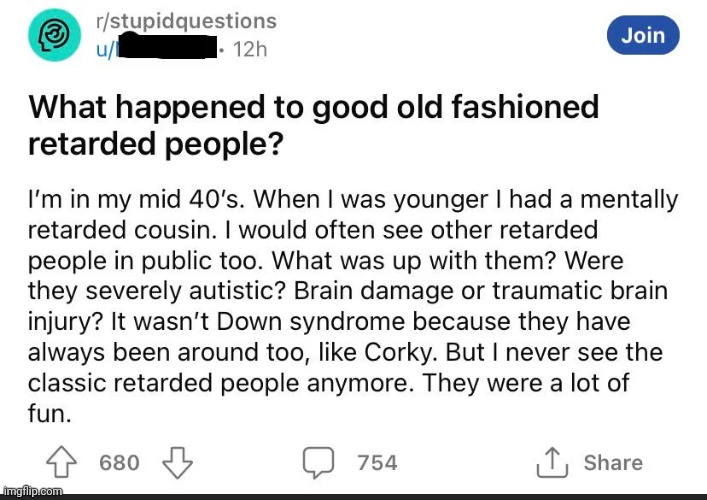This screenshot has width=707, height=500.
Task: Click the imgflip.com watermark
Action: coord(32,491)
